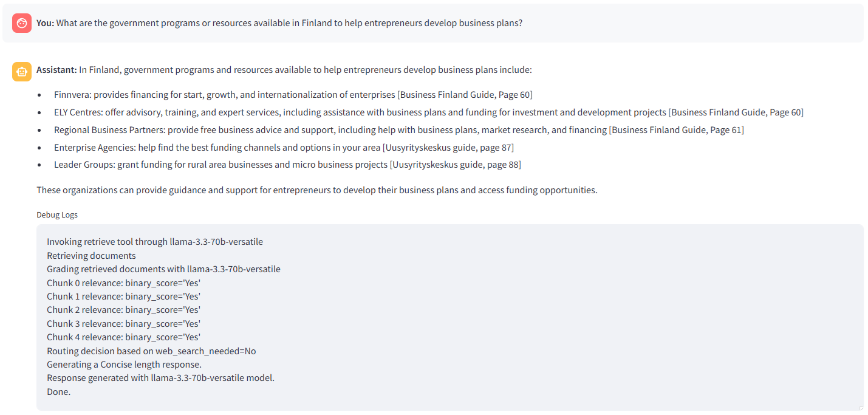Click inside the Debug Logs text area
The height and width of the screenshot is (415, 868).
[x=547, y=316]
